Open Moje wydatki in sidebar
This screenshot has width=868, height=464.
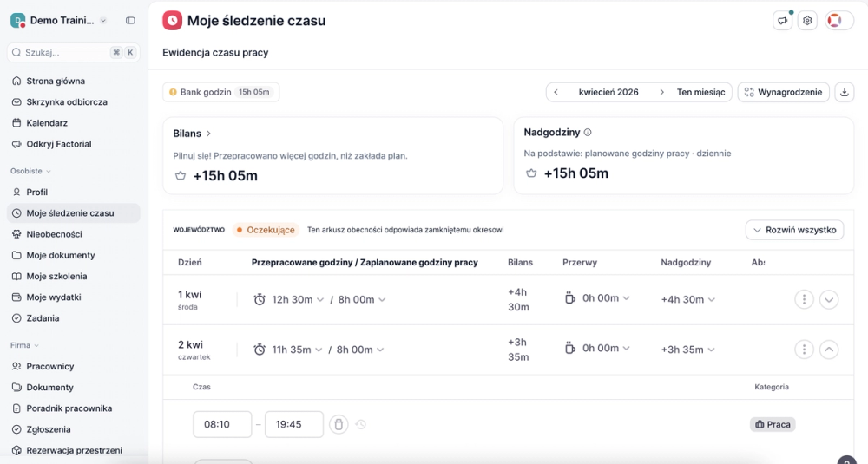[x=73, y=297]
